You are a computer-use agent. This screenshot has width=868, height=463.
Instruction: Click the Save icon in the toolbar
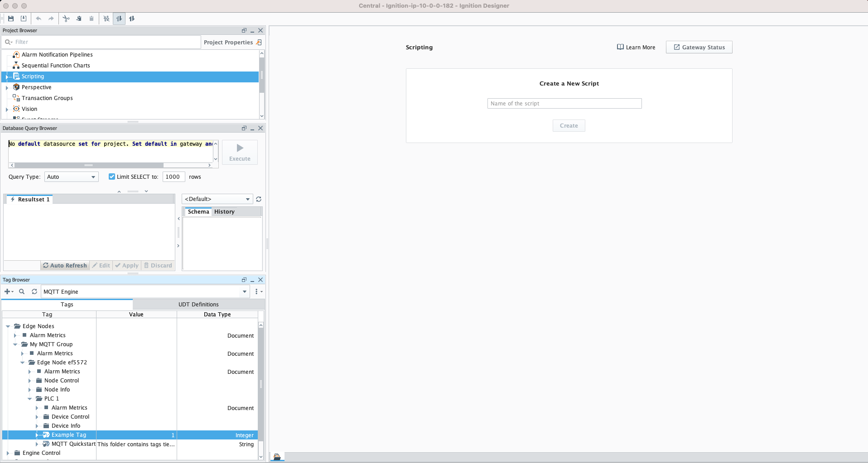point(11,19)
